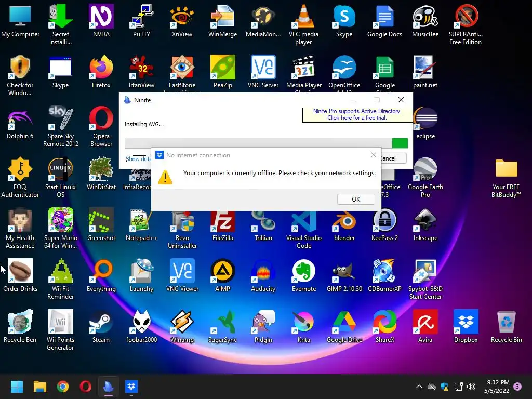Click the blender desktop icon

[344, 224]
